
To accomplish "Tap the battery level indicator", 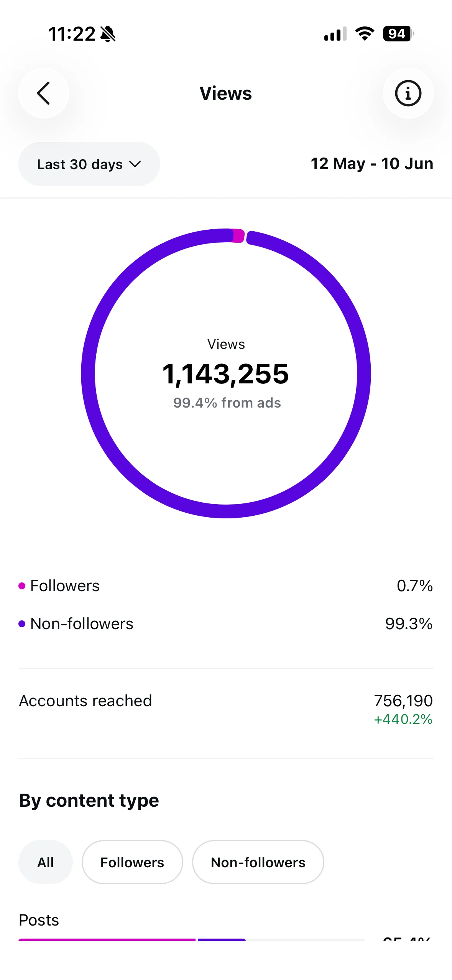I will click(x=398, y=34).
